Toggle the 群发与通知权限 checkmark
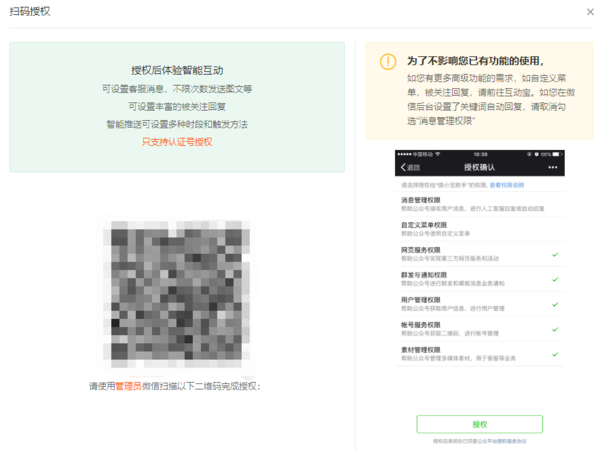Viewport: 600px width, 458px height. pyautogui.click(x=555, y=279)
